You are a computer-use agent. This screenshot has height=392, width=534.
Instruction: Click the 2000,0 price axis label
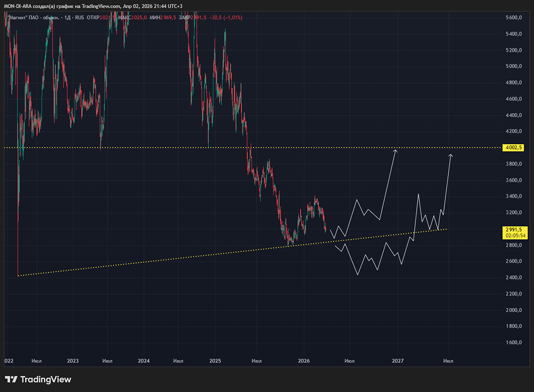point(514,310)
